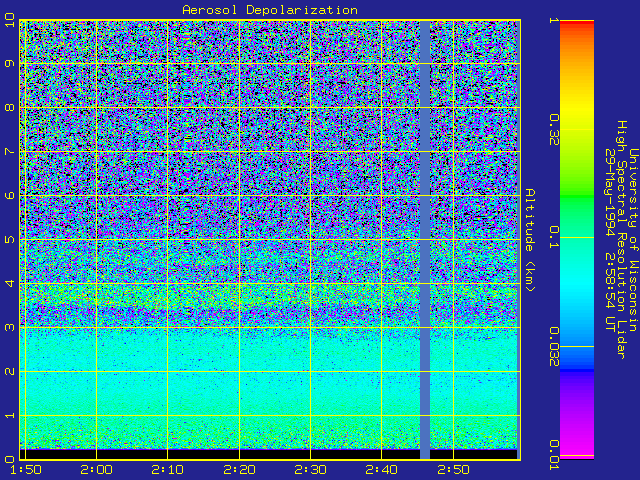This screenshot has height=480, width=640.
Task: Click the "29-May-1994 2:58:54 UT" timestamp
Action: click(610, 240)
